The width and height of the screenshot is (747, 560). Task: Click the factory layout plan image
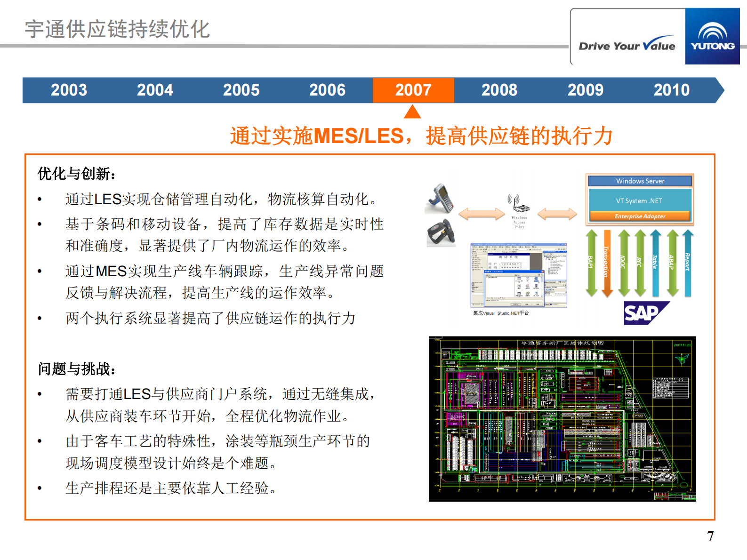(562, 419)
